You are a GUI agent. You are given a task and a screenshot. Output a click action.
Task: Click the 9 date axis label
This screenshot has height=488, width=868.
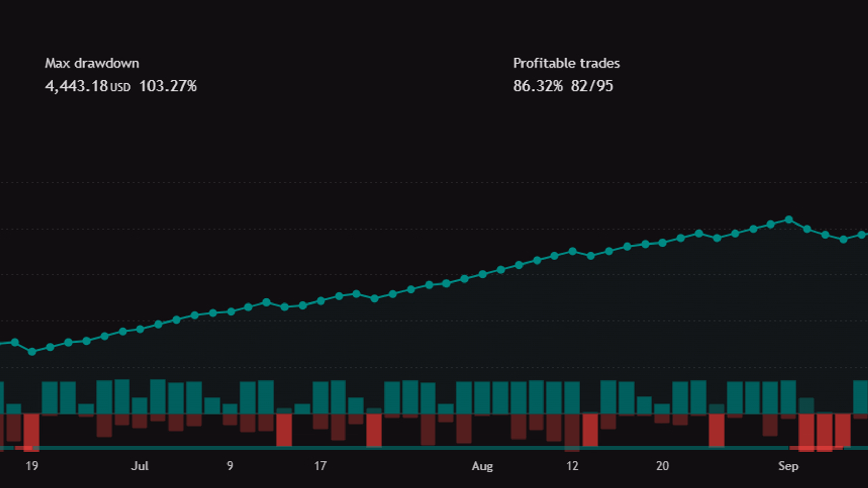click(x=230, y=466)
